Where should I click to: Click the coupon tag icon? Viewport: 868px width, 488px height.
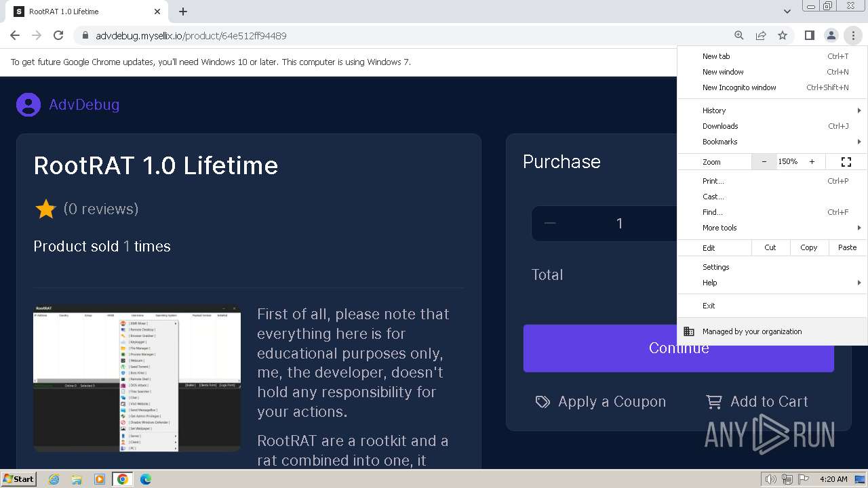pos(542,402)
